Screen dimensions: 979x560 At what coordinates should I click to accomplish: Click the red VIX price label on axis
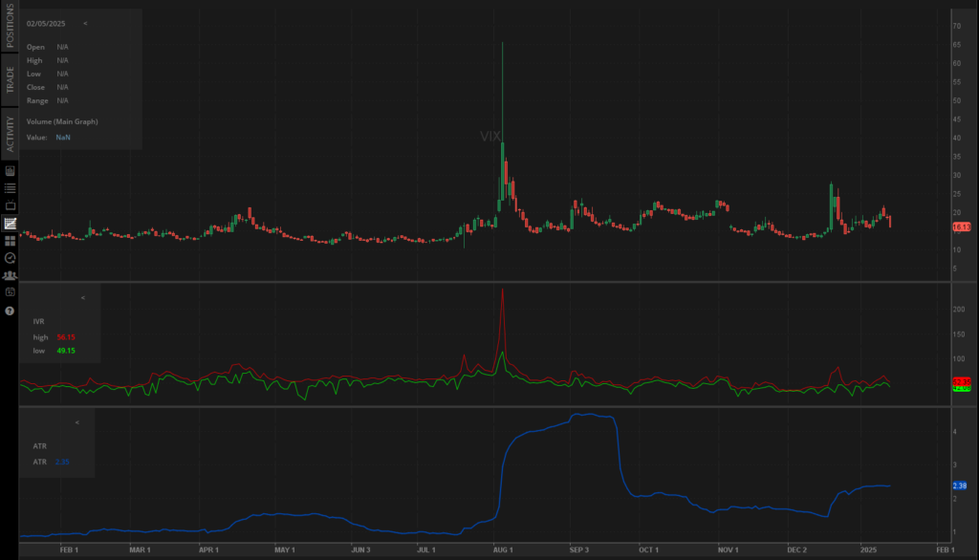(962, 226)
